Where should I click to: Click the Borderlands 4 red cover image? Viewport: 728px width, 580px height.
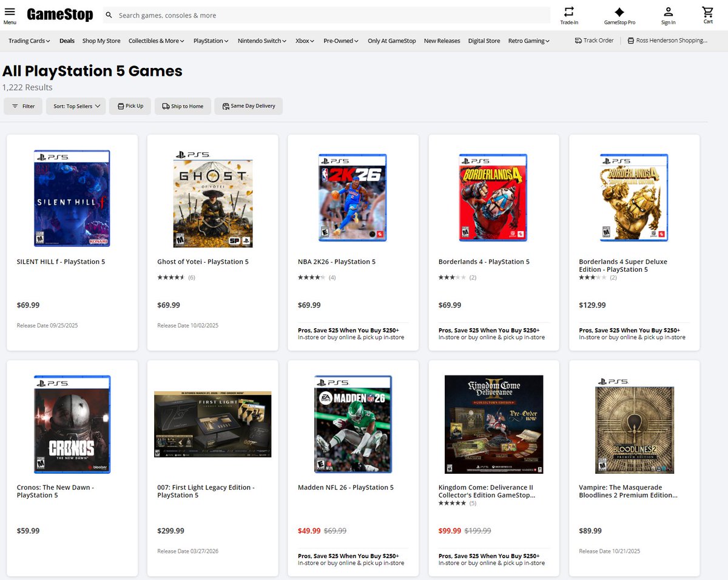pyautogui.click(x=493, y=198)
